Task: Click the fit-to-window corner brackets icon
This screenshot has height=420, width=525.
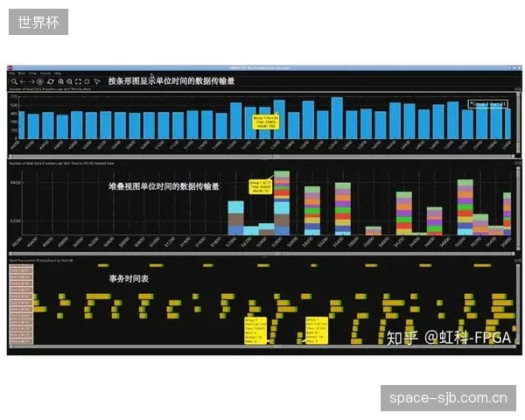Action: 78,81
